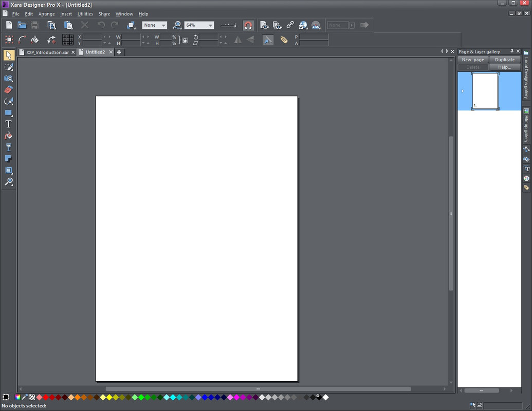Open the zoom magnifier options icon

point(177,25)
